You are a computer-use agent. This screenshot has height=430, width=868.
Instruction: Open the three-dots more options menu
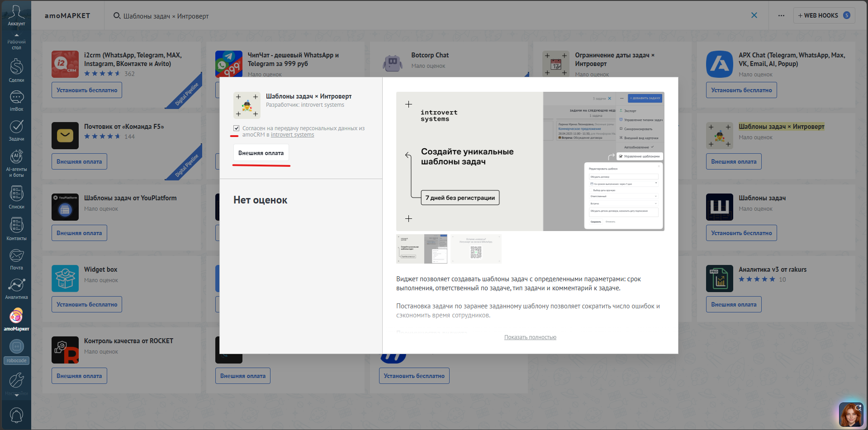781,15
